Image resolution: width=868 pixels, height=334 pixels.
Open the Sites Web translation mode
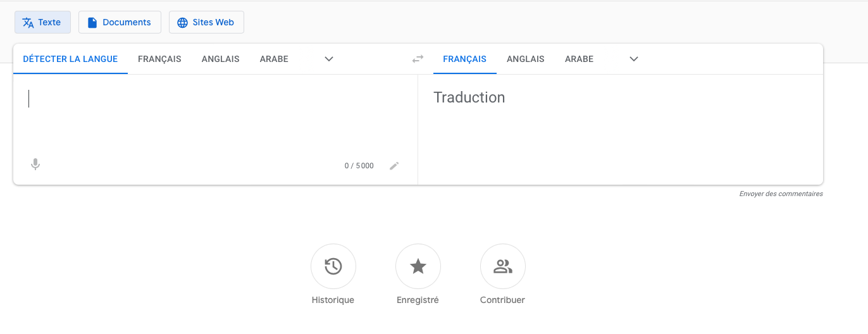coord(206,22)
